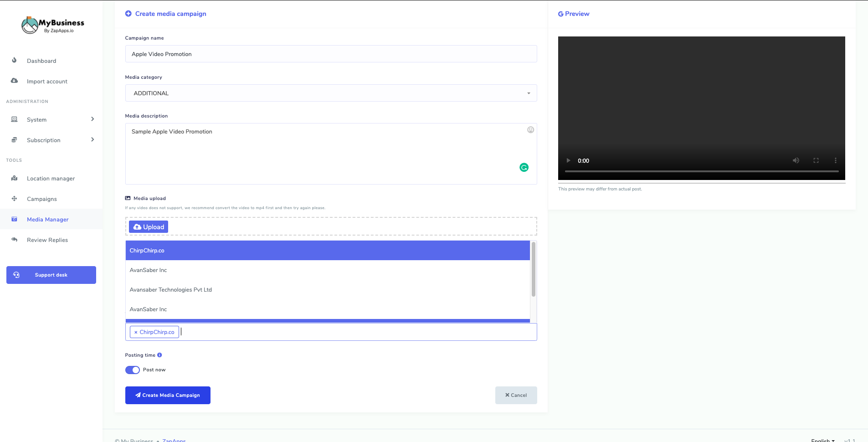Select Avansaber Technologies Pvt Ltd option

tap(171, 290)
